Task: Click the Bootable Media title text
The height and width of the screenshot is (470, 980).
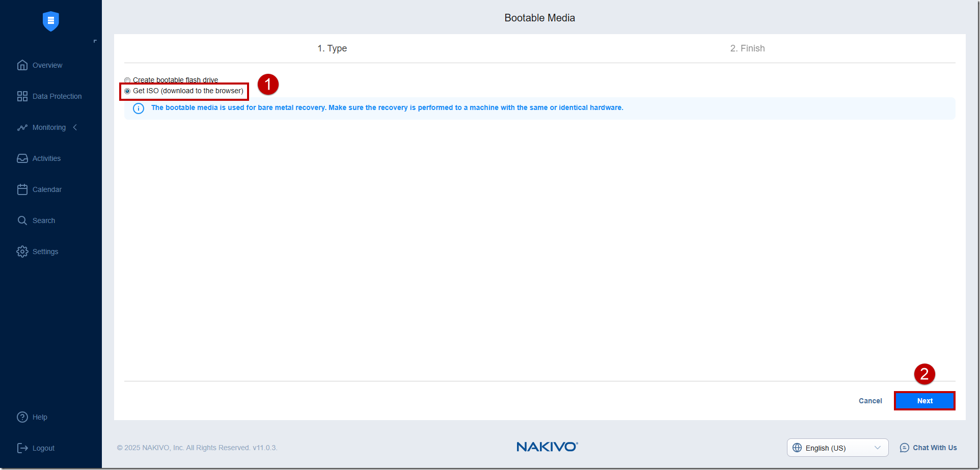Action: (539, 18)
